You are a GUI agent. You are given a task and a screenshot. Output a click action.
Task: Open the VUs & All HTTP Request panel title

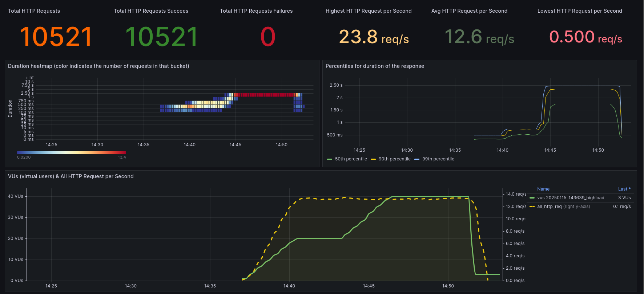pos(71,176)
